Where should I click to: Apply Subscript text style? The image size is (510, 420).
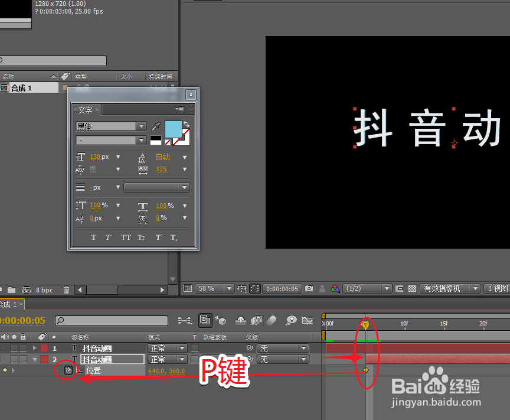174,237
